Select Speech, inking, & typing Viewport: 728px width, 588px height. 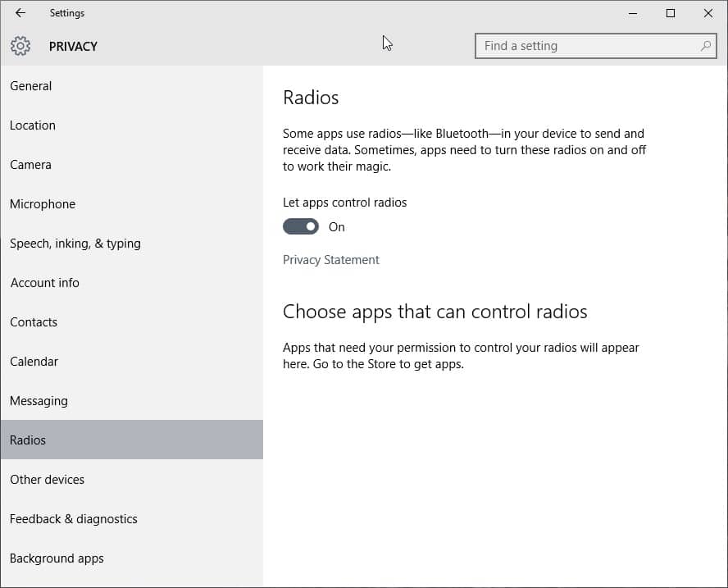75,244
